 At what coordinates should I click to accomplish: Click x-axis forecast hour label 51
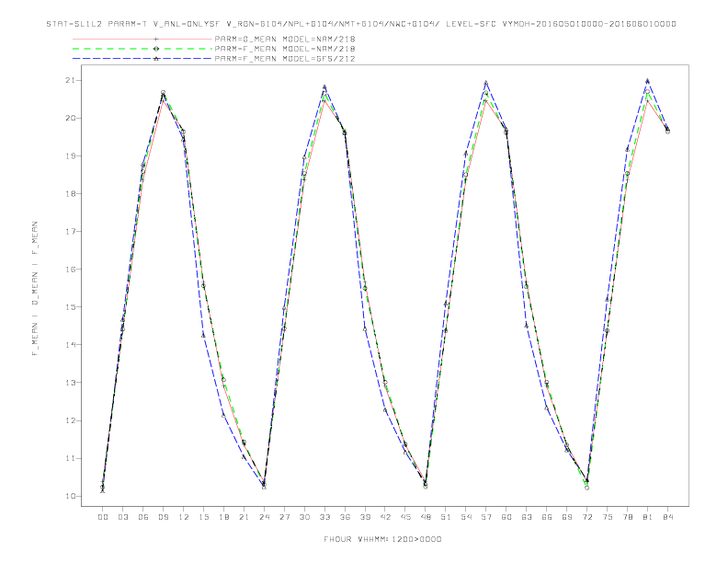[446, 517]
